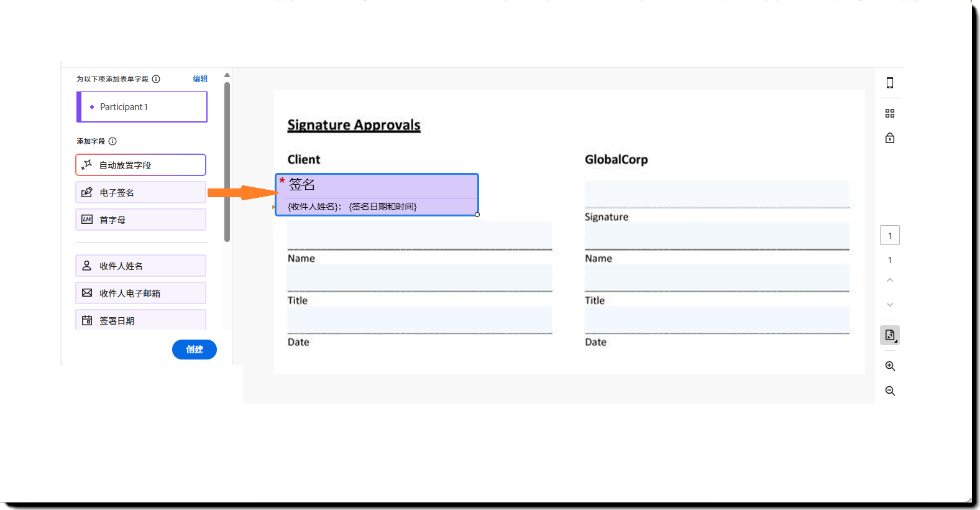
Task: Open the grid view icon in right toolbar
Action: (890, 113)
